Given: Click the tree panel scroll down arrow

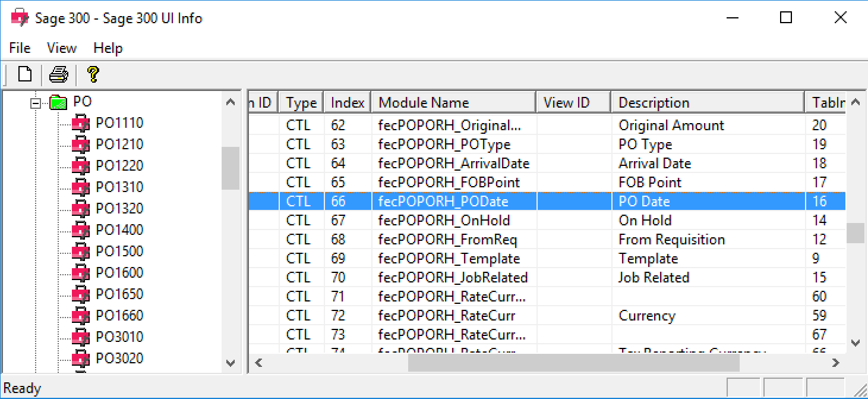Looking at the screenshot, I should tap(231, 363).
